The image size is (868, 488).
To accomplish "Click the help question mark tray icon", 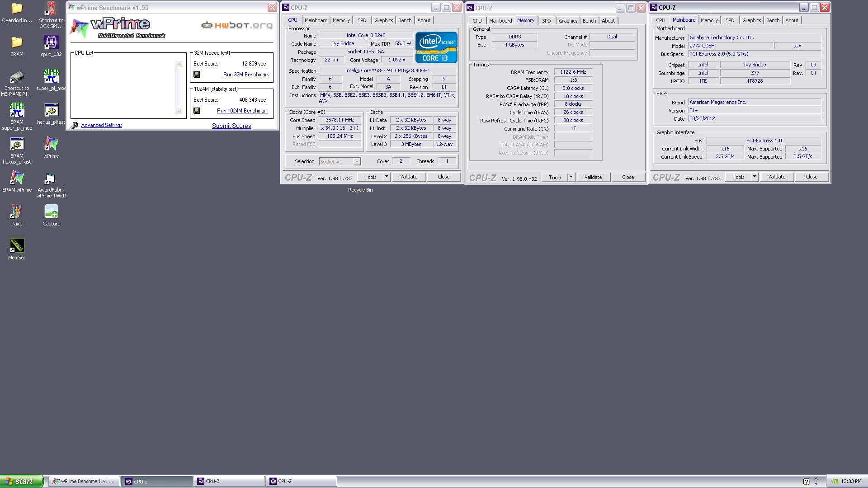I will click(806, 481).
